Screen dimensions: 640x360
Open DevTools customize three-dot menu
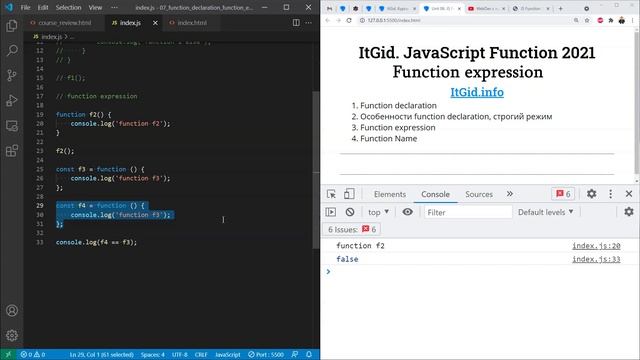coord(611,194)
